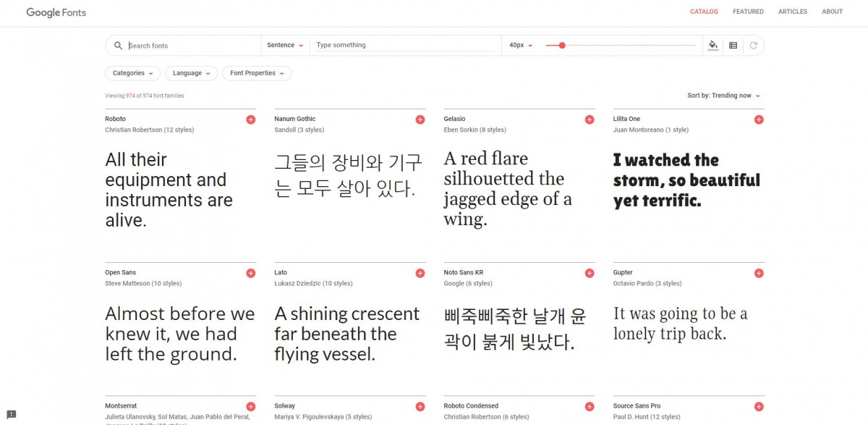Screen dimensions: 868x425
Task: Switch to list view layout
Action: [733, 46]
